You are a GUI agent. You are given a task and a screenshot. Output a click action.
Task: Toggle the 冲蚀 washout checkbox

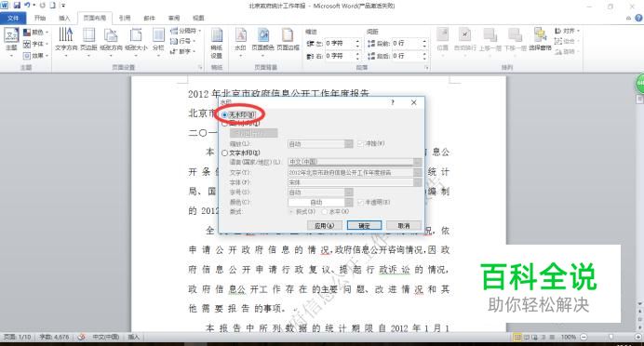point(360,143)
